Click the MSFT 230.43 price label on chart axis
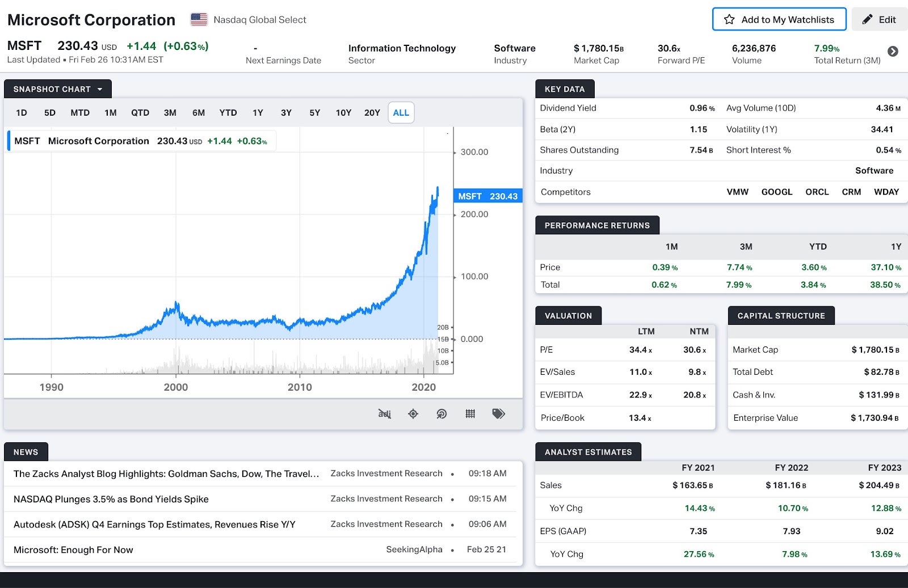This screenshot has height=588, width=908. (x=488, y=196)
